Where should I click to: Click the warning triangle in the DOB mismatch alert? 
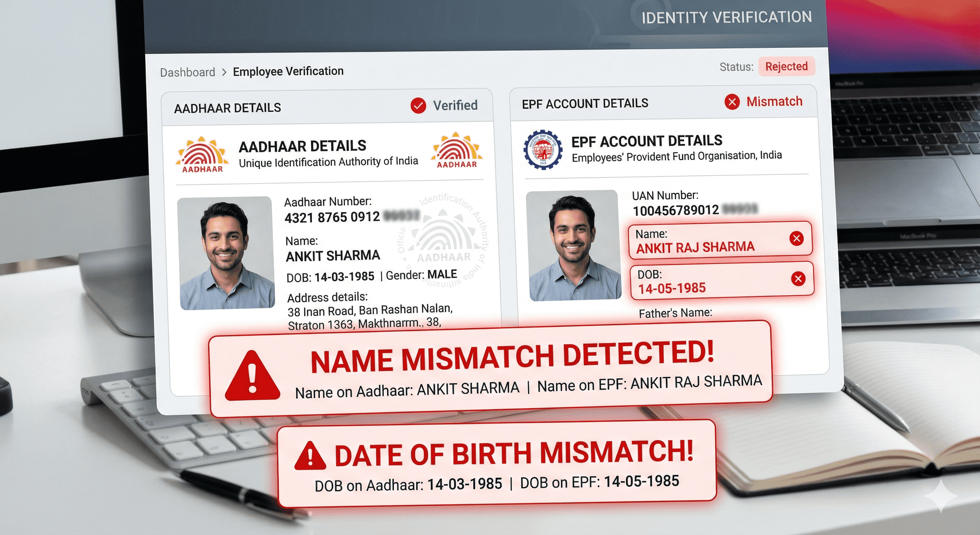310,456
